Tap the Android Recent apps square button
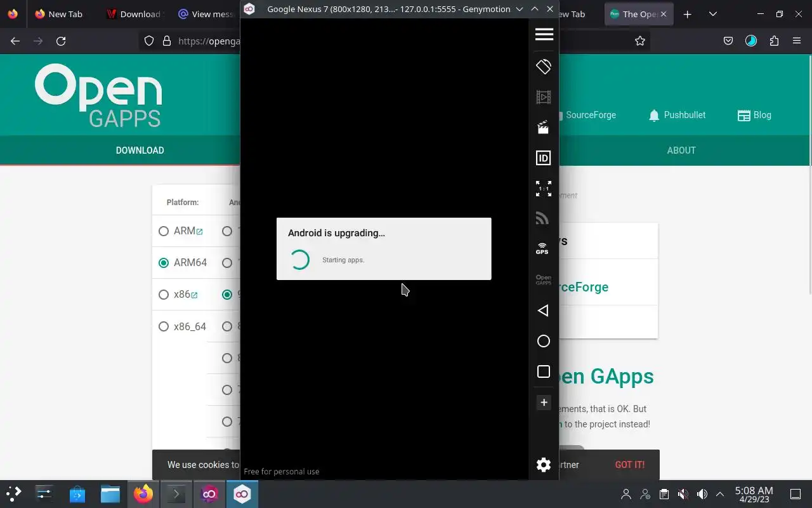Screen dimensions: 812x508 (x=544, y=371)
